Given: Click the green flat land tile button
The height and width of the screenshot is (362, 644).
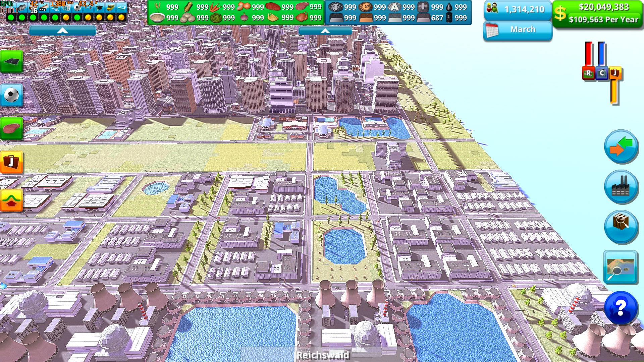Looking at the screenshot, I should pyautogui.click(x=11, y=61).
